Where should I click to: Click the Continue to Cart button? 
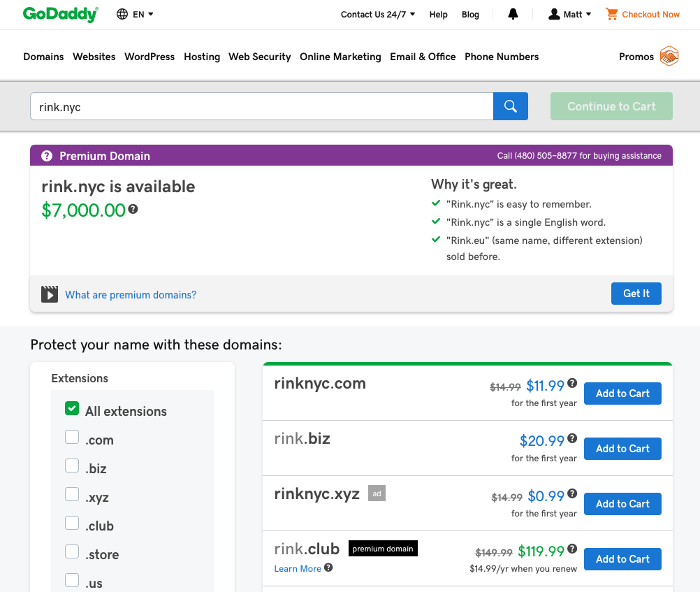tap(611, 106)
